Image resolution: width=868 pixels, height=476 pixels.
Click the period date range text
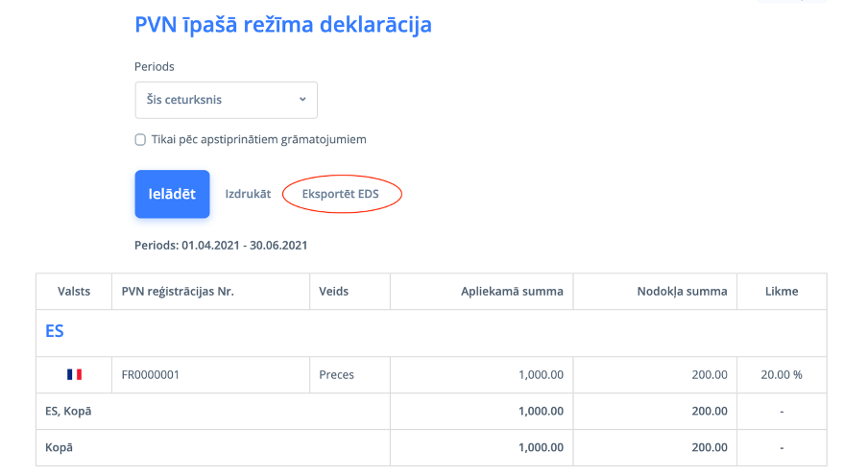tap(221, 246)
